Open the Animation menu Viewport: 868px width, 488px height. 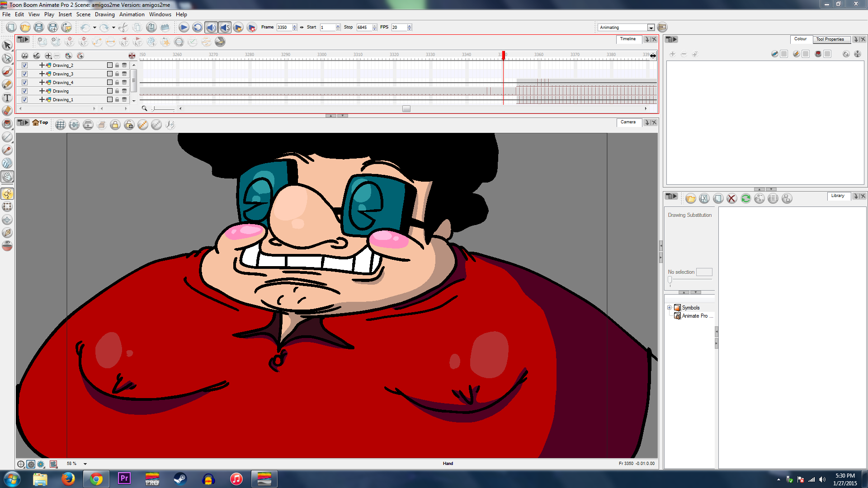(132, 14)
